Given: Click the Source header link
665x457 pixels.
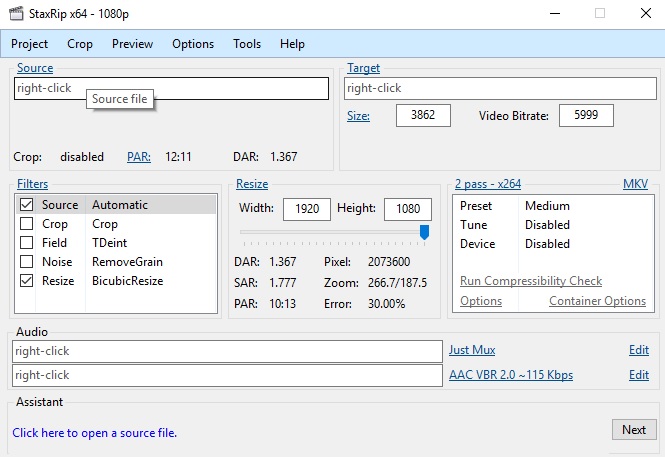Looking at the screenshot, I should [35, 68].
